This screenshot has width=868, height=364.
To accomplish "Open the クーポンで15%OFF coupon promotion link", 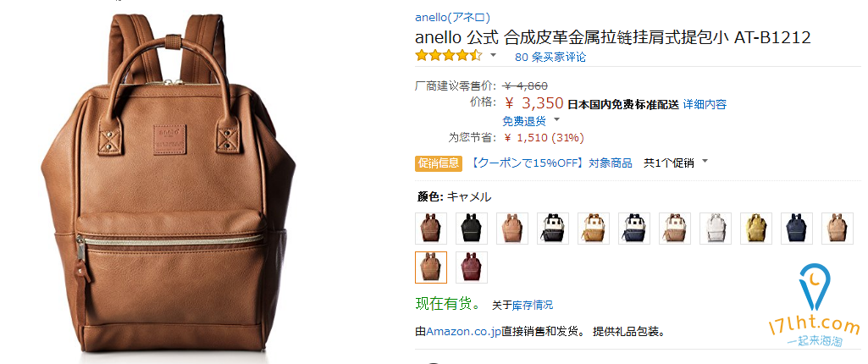I will pyautogui.click(x=550, y=163).
